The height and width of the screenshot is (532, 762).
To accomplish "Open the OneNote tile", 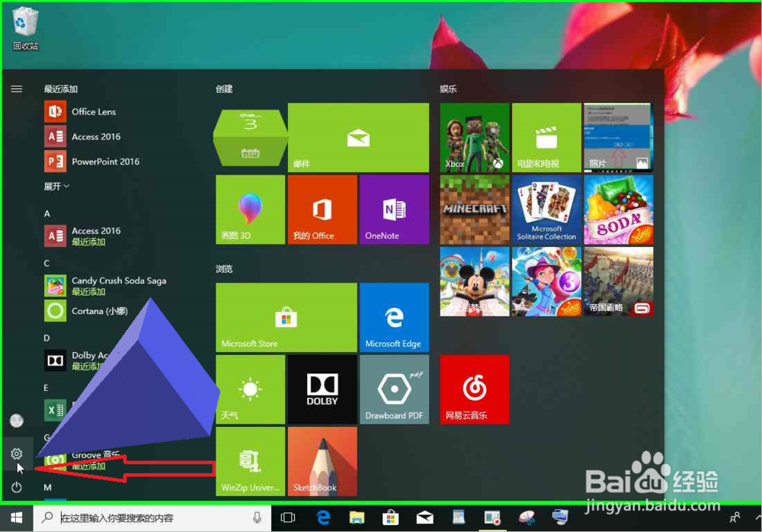I will (394, 210).
